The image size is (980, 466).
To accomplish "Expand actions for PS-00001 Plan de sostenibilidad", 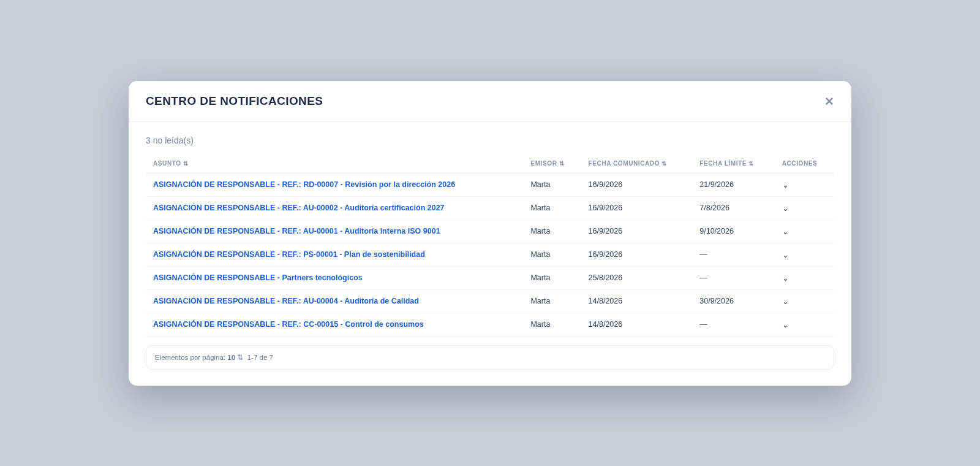I will (x=785, y=255).
